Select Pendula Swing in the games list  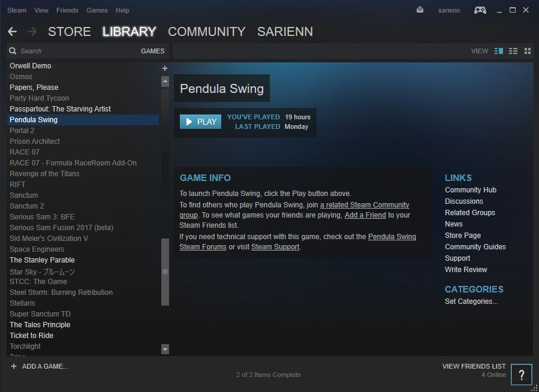83,119
